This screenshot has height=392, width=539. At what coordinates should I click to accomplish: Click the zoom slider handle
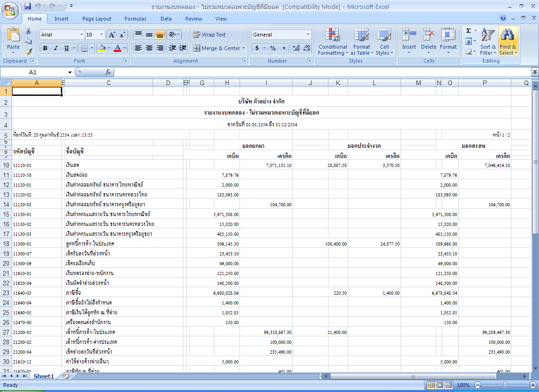504,385
